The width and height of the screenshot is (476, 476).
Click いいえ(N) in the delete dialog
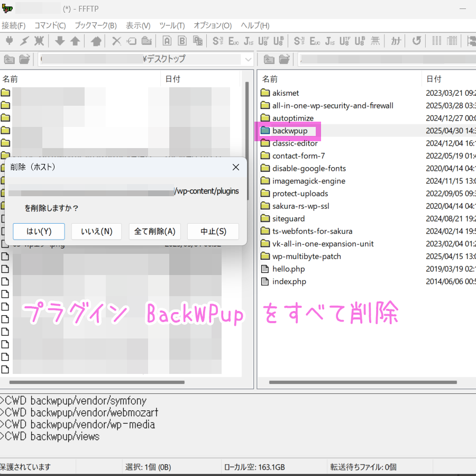coord(97,232)
